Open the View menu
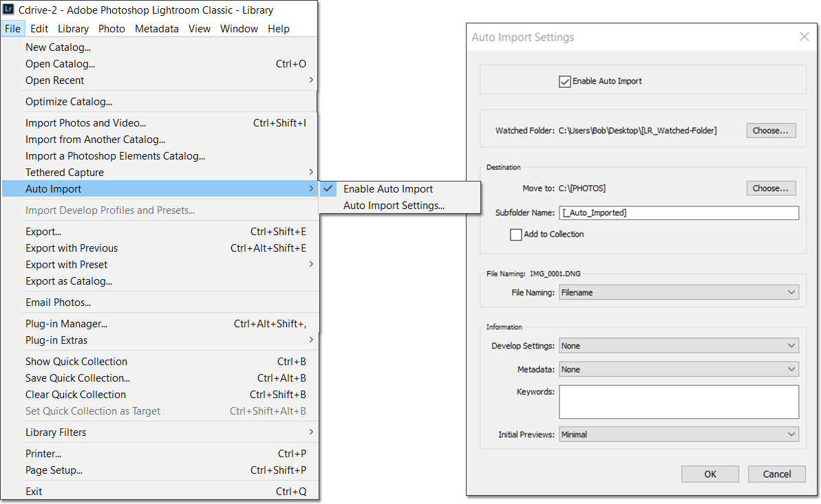The image size is (821, 504). coord(200,29)
